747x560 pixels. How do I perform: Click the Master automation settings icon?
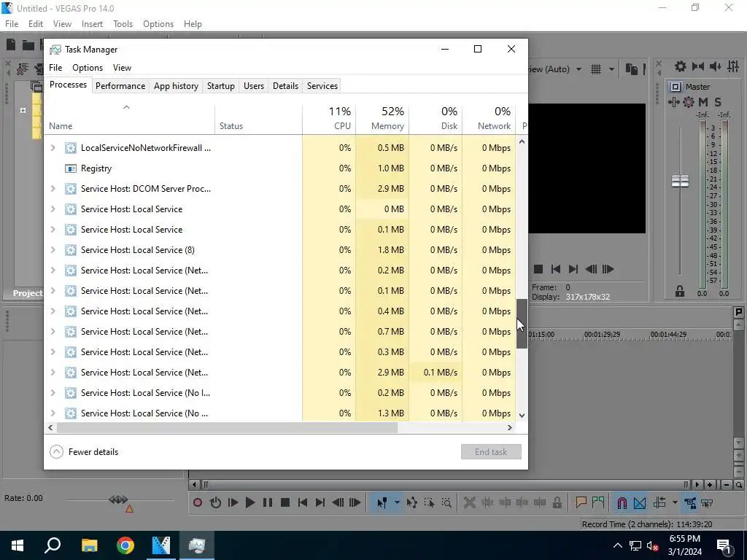point(673,102)
